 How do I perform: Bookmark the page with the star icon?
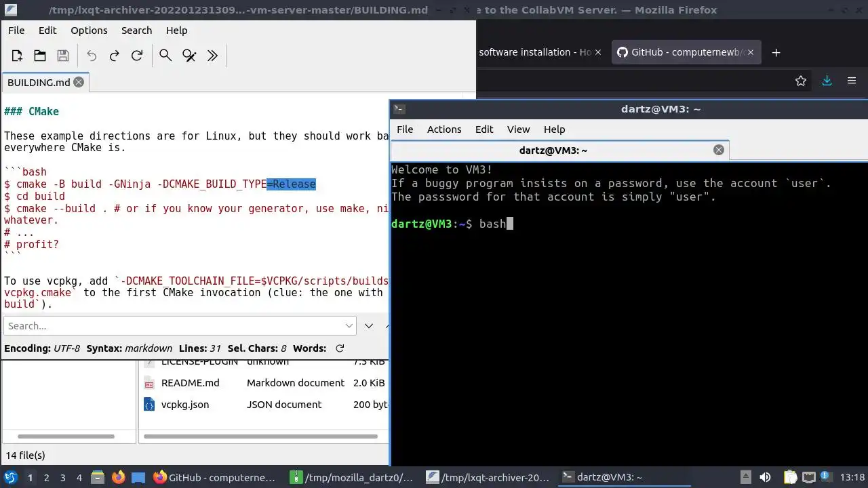coord(801,81)
